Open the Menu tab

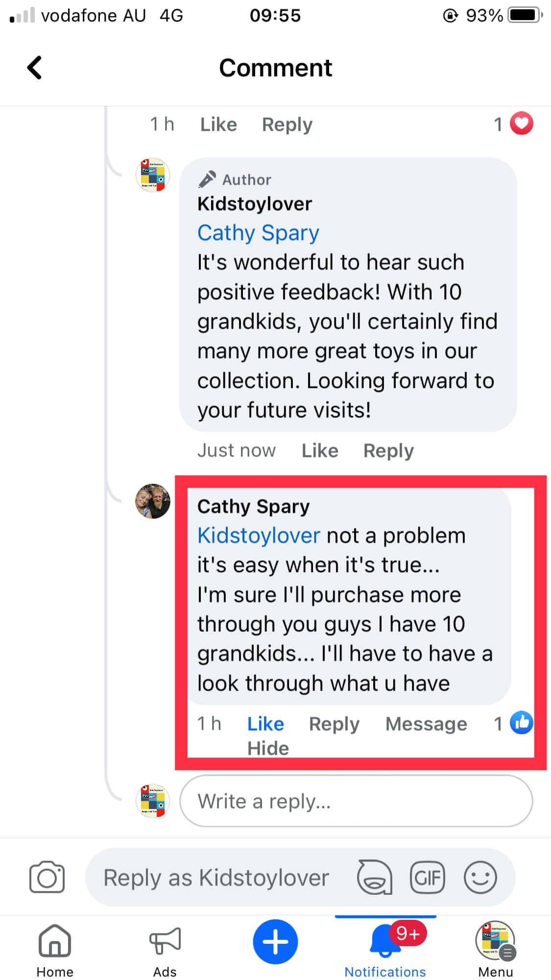[x=495, y=949]
